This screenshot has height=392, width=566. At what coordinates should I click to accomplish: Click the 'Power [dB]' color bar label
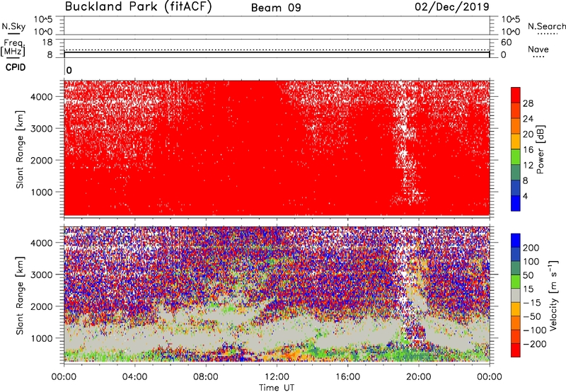coord(540,149)
